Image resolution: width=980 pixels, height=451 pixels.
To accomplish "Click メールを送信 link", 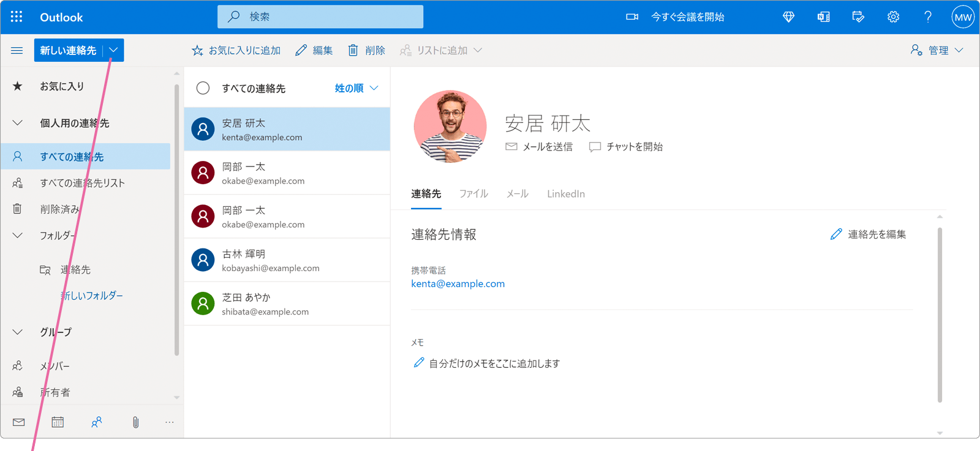I will coord(539,147).
